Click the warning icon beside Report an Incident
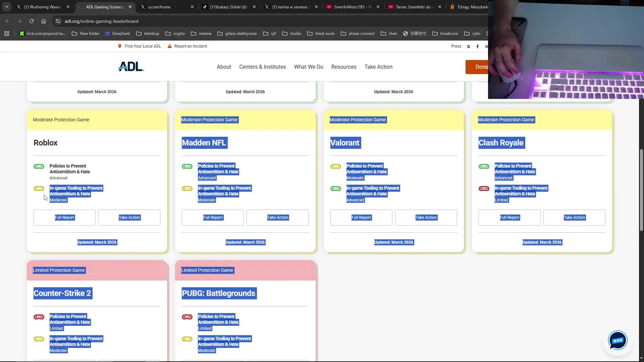 [170, 46]
